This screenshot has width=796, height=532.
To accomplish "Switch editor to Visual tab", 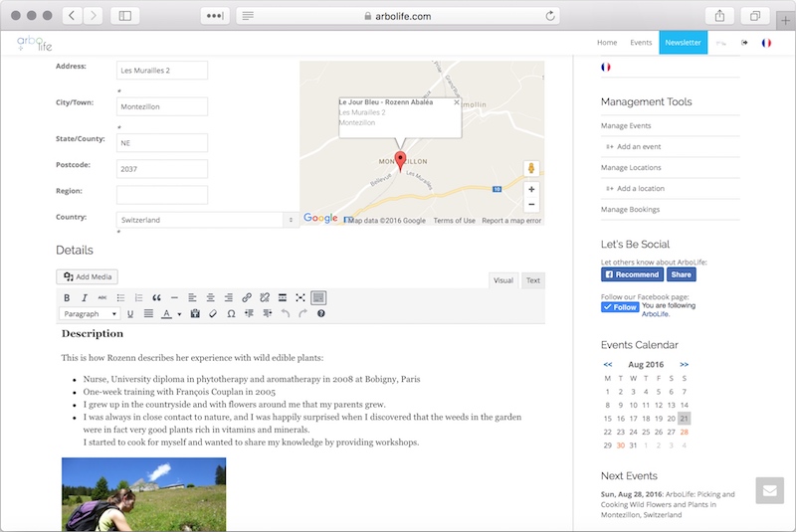I will coord(503,280).
